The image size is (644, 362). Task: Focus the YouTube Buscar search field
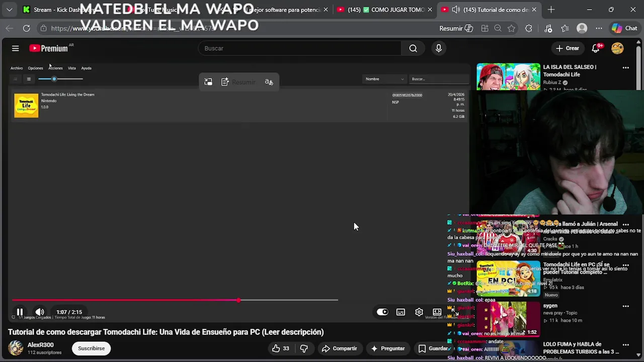pyautogui.click(x=300, y=48)
